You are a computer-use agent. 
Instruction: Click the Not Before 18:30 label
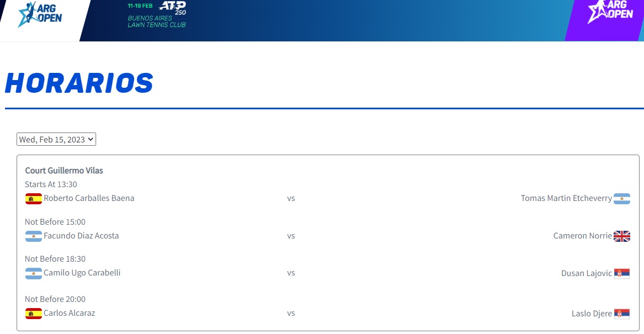point(55,258)
